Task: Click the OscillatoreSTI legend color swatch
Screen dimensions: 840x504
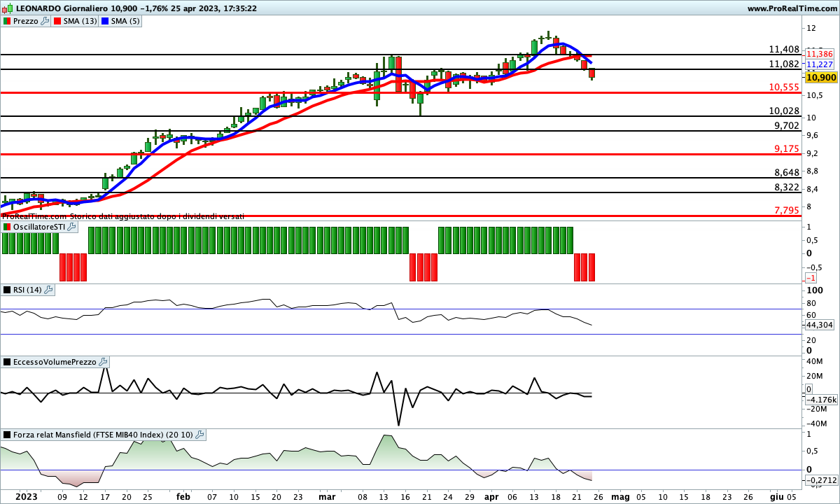Action: tap(7, 227)
